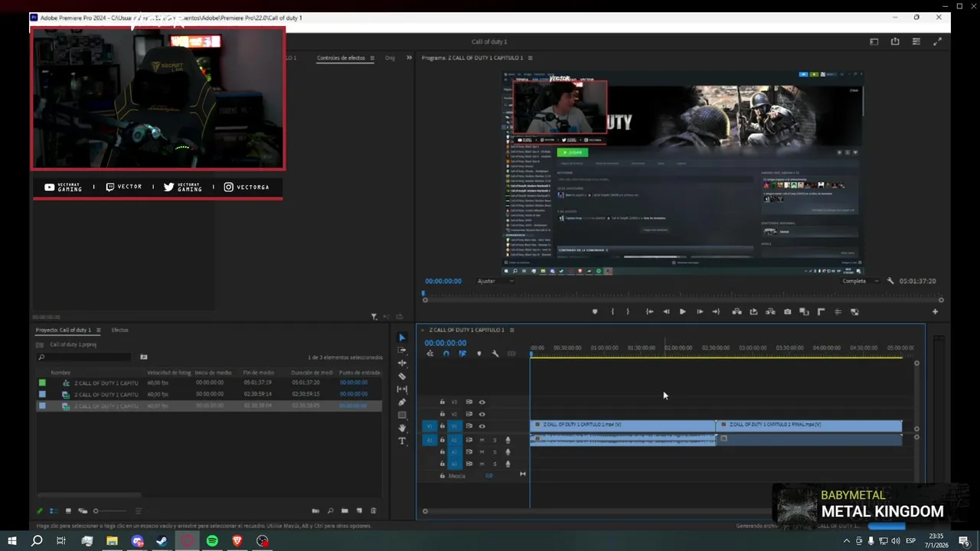This screenshot has width=980, height=551.
Task: Open Program monitor settings wrench
Action: [890, 281]
